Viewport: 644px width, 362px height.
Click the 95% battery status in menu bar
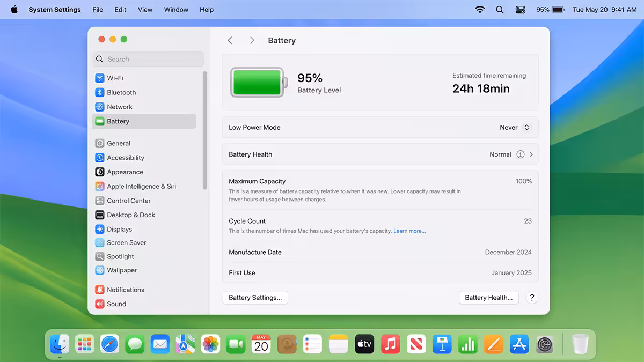point(550,10)
